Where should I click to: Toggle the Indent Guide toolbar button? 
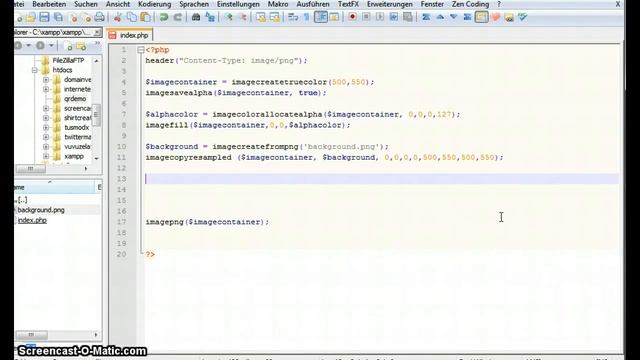tap(321, 17)
